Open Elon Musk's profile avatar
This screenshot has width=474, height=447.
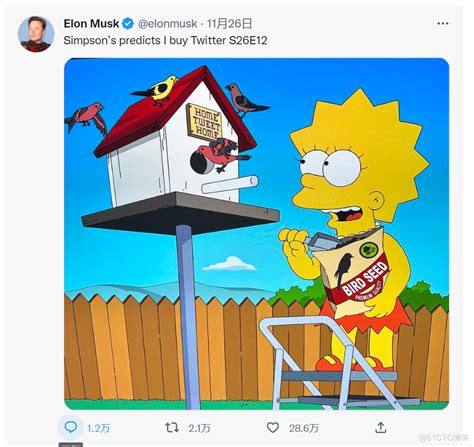[36, 34]
